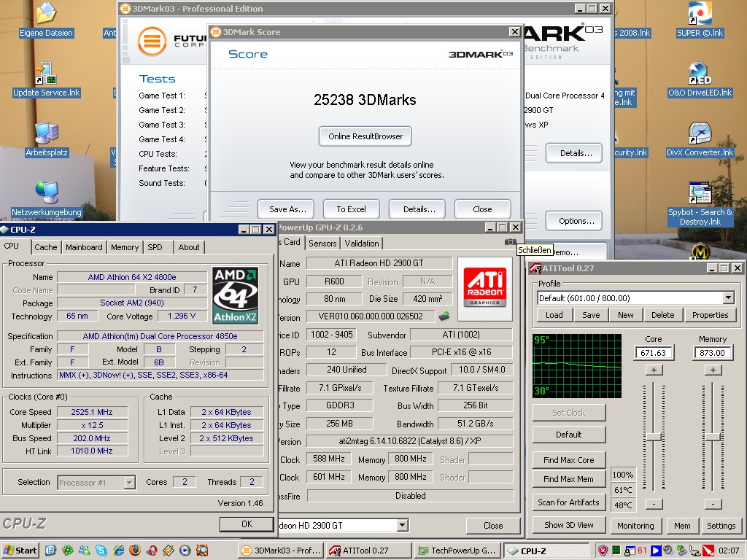This screenshot has height=560, width=747.
Task: Open the GPU-Z graphics card selector dropdown
Action: click(x=402, y=525)
